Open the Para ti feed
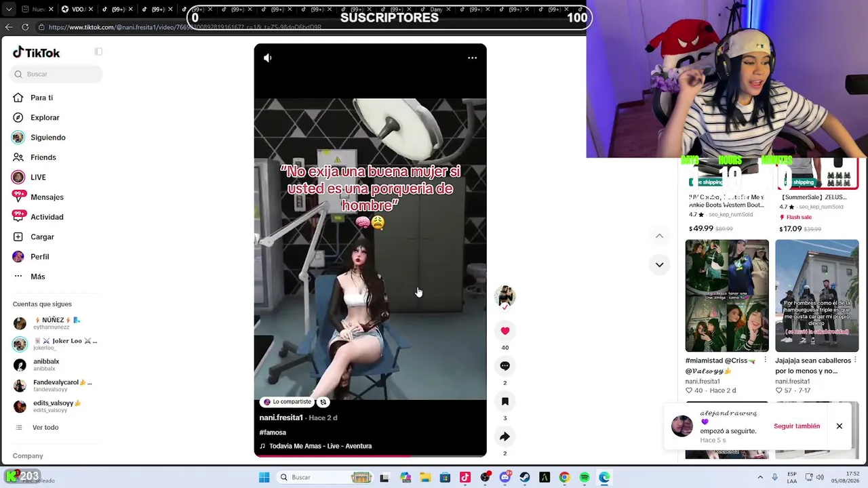Image resolution: width=868 pixels, height=488 pixels. (41, 98)
